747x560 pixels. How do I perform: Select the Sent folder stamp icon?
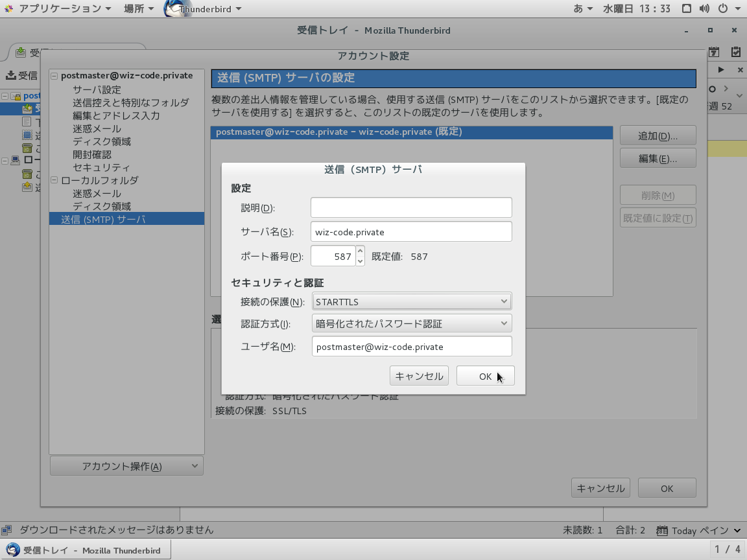click(x=27, y=135)
